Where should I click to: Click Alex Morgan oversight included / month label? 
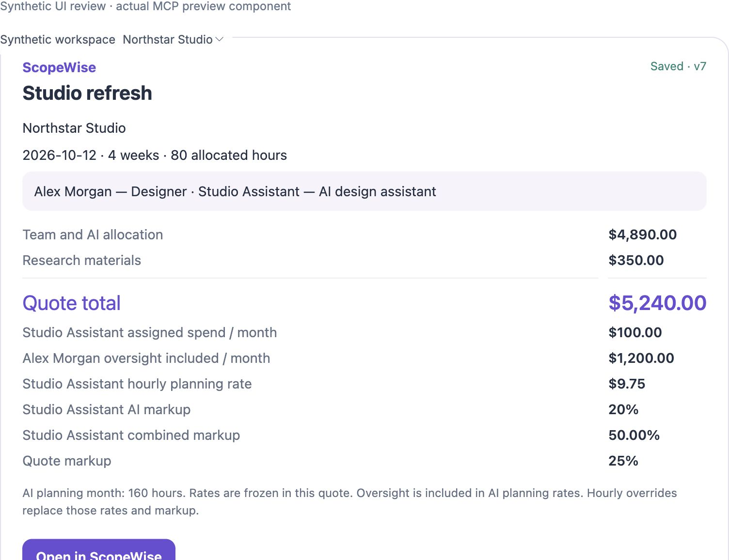pyautogui.click(x=146, y=358)
